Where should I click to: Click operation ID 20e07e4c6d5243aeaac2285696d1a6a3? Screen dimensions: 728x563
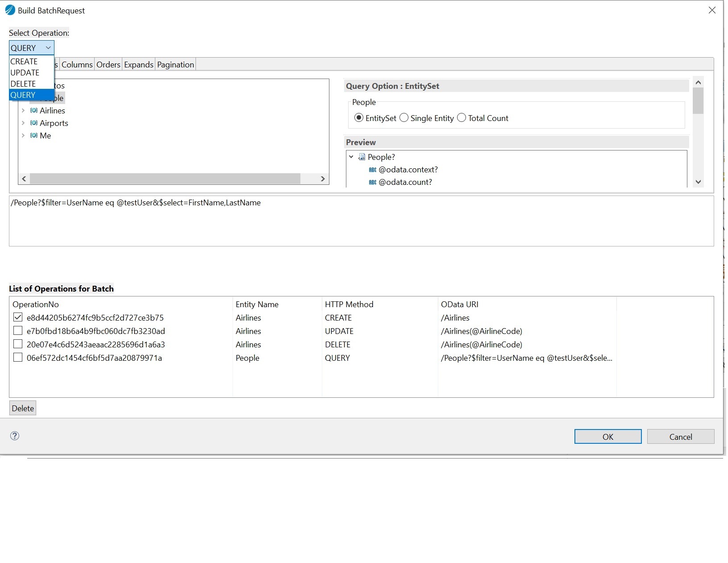point(96,344)
